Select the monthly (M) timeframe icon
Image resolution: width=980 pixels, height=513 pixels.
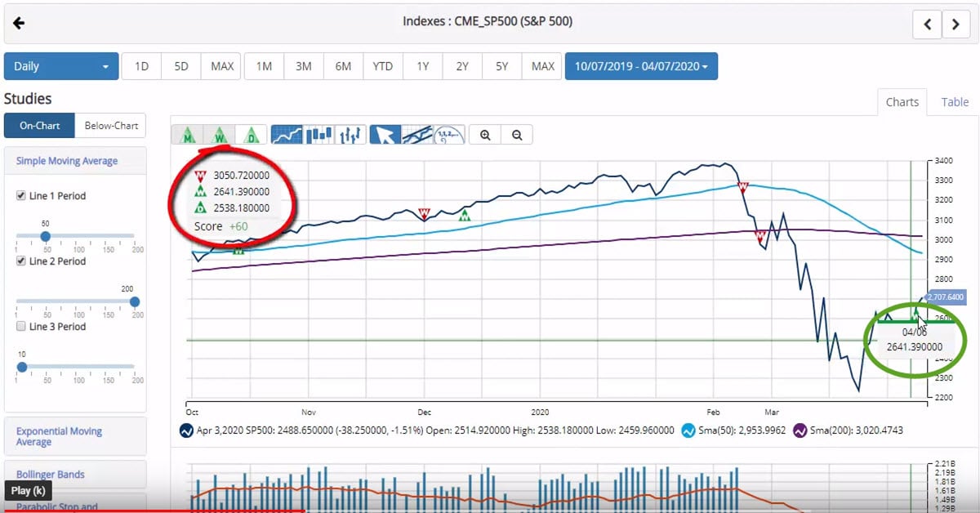tap(188, 134)
